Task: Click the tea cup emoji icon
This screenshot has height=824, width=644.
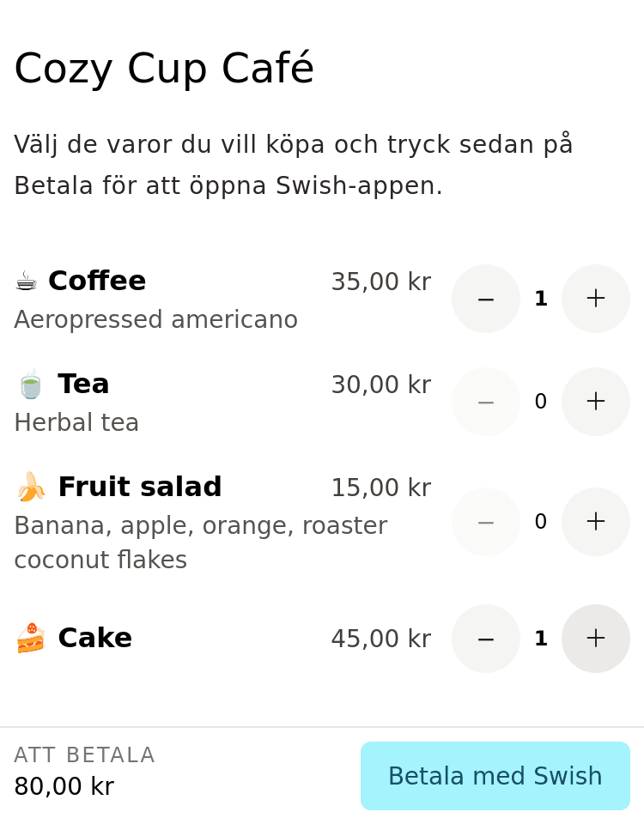Action: (x=31, y=385)
